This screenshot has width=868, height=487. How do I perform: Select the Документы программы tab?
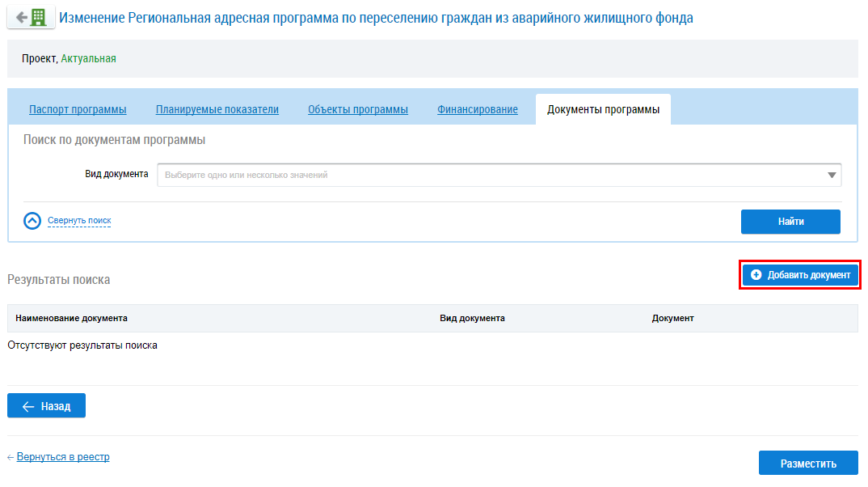[603, 110]
